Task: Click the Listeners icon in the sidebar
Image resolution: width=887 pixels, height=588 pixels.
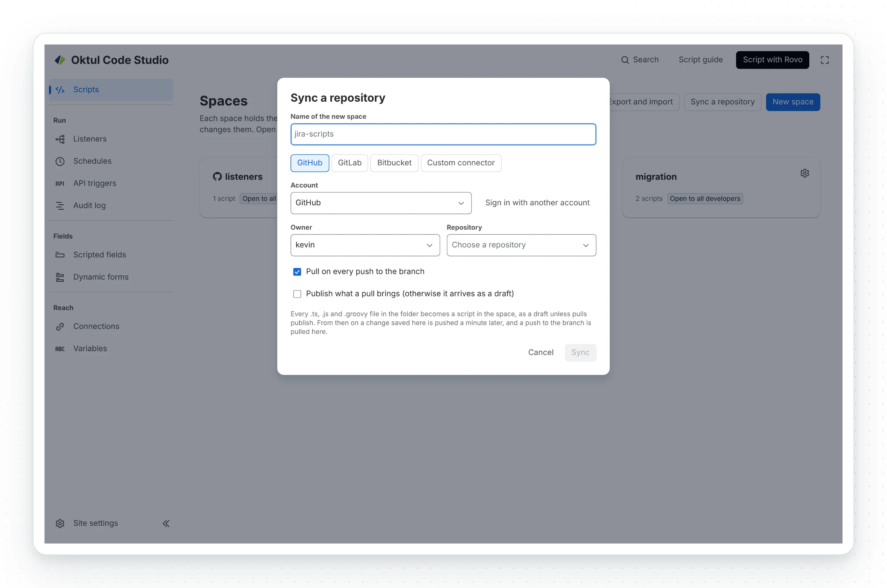Action: pos(60,139)
